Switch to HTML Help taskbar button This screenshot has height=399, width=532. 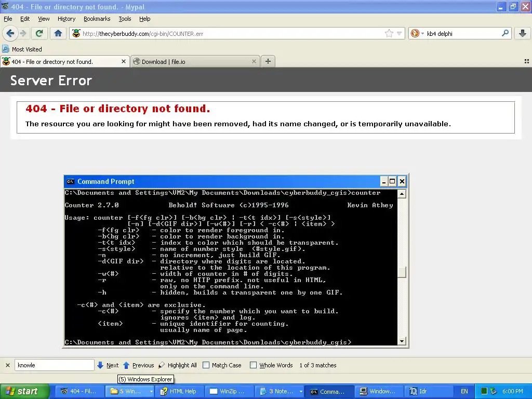click(179, 391)
